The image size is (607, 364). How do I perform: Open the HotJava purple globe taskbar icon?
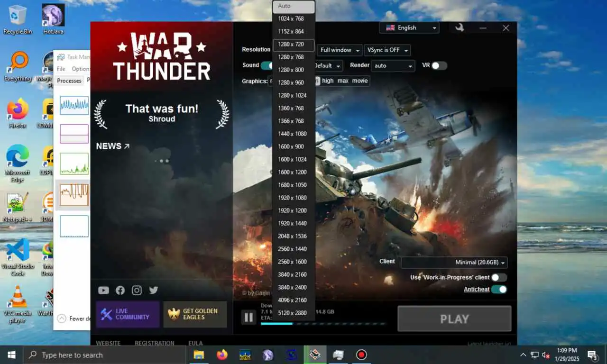268,355
